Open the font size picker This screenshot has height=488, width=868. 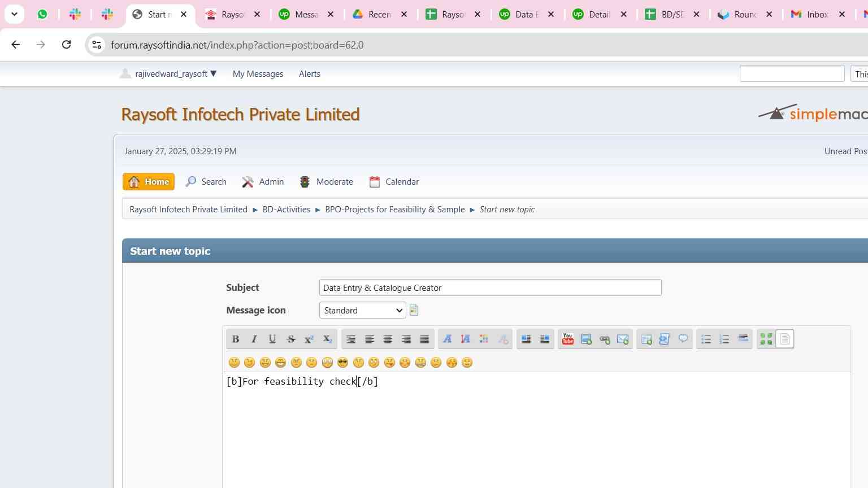pyautogui.click(x=466, y=339)
